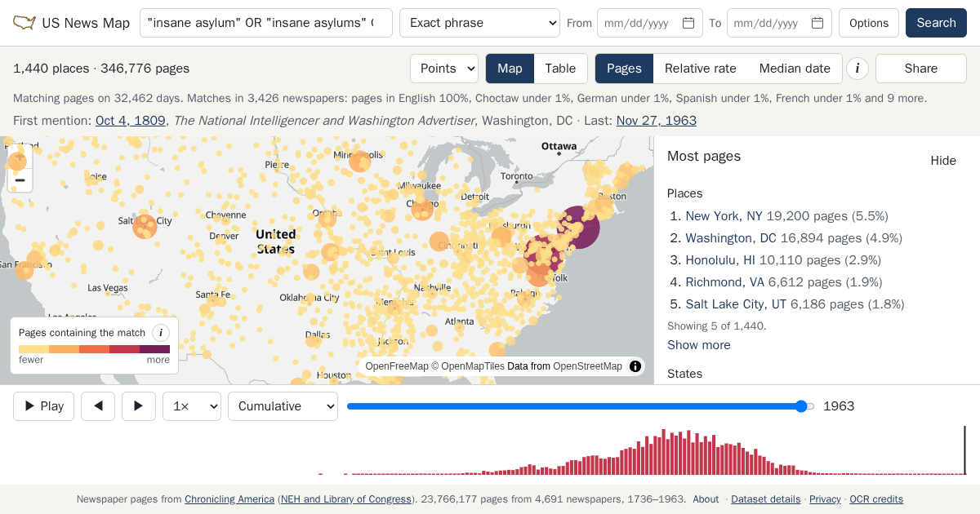Image resolution: width=980 pixels, height=514 pixels.
Task: Click the US News Map title
Action: click(x=86, y=23)
